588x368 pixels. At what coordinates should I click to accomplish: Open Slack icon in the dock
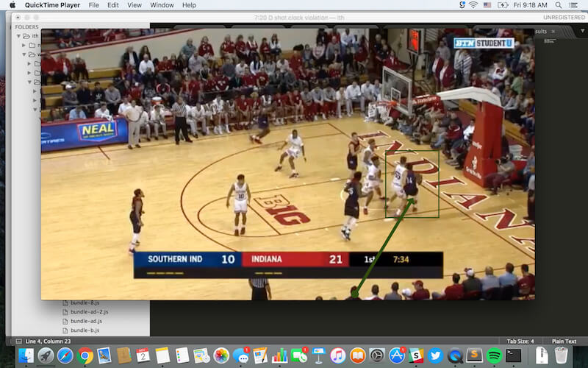pyautogui.click(x=416, y=355)
